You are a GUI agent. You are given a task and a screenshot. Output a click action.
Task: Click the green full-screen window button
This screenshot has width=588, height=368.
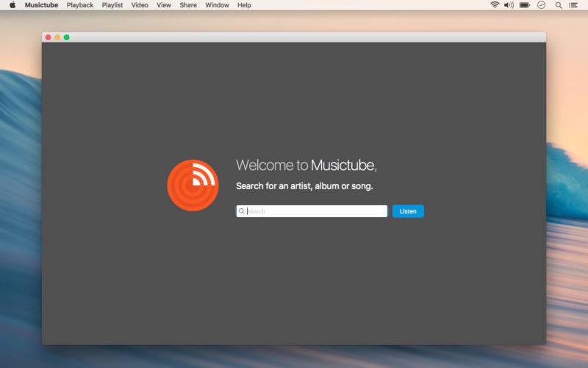click(66, 38)
